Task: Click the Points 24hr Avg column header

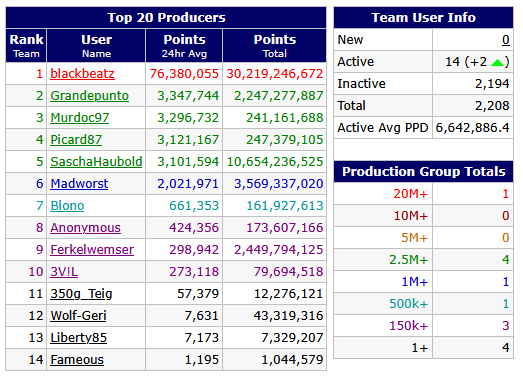Action: point(184,45)
